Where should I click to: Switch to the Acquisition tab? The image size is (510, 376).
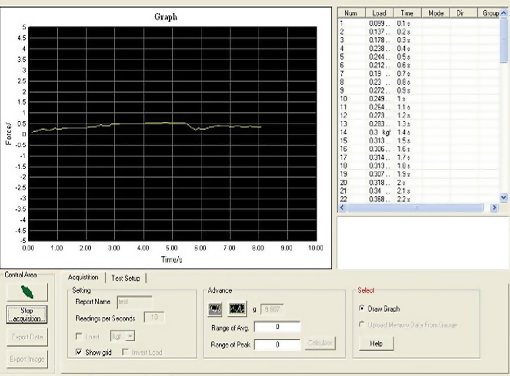pos(83,277)
